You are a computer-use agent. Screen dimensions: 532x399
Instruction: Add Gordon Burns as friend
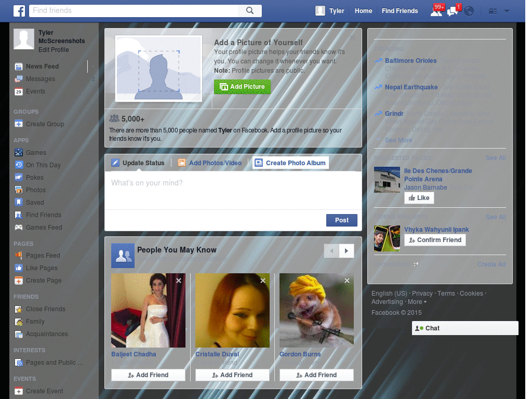click(316, 375)
